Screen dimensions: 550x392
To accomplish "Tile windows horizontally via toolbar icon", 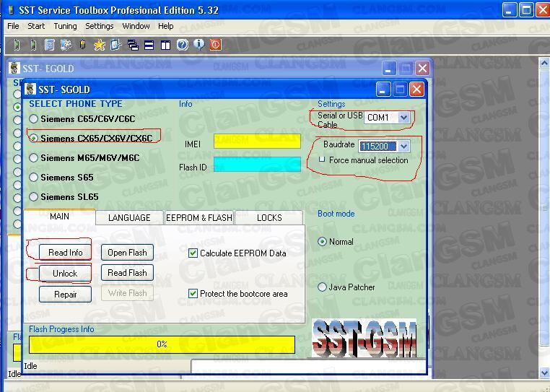I will (x=149, y=45).
